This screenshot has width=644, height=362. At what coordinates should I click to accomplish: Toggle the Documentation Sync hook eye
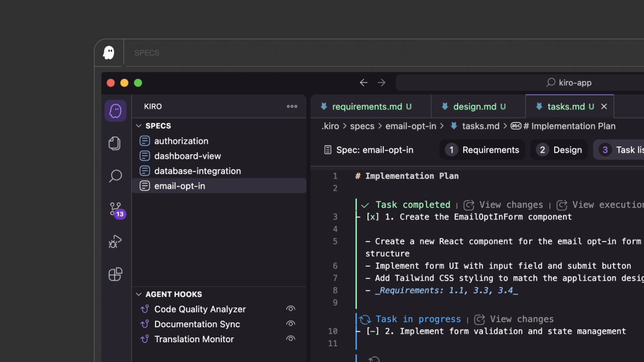coord(291,323)
